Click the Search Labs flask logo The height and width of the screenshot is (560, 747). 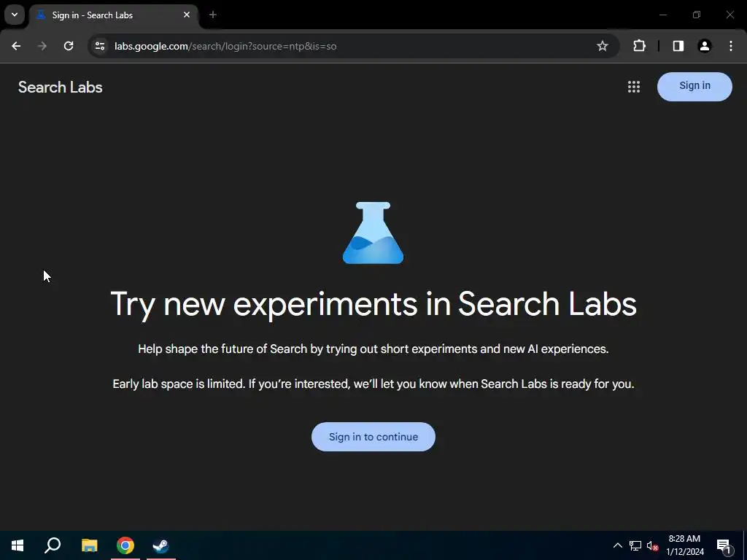[373, 233]
